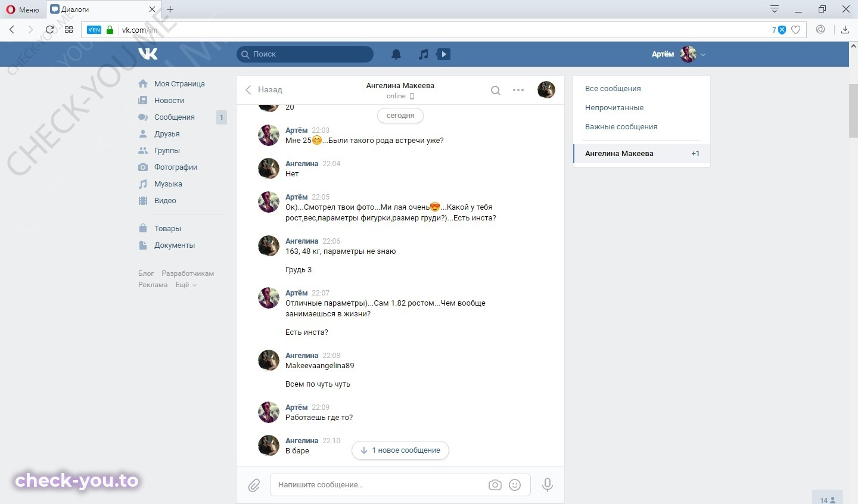Reload the page with the refresh icon
858x504 pixels.
[x=50, y=29]
